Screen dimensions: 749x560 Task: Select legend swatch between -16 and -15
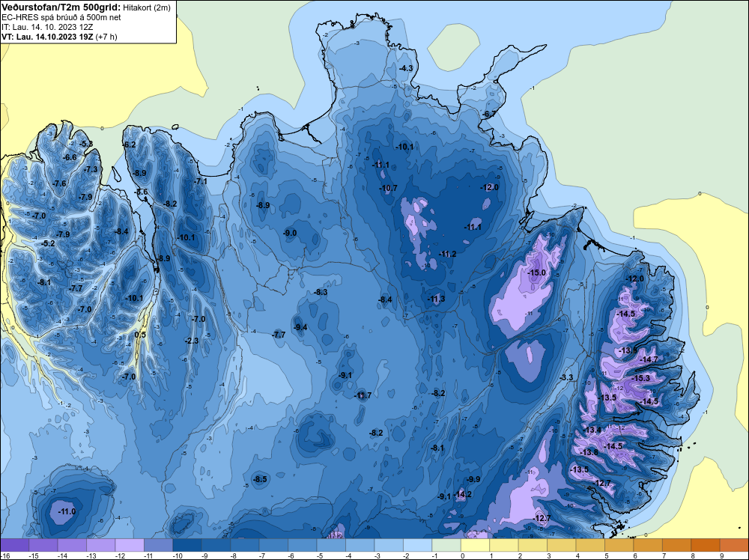[15, 545]
